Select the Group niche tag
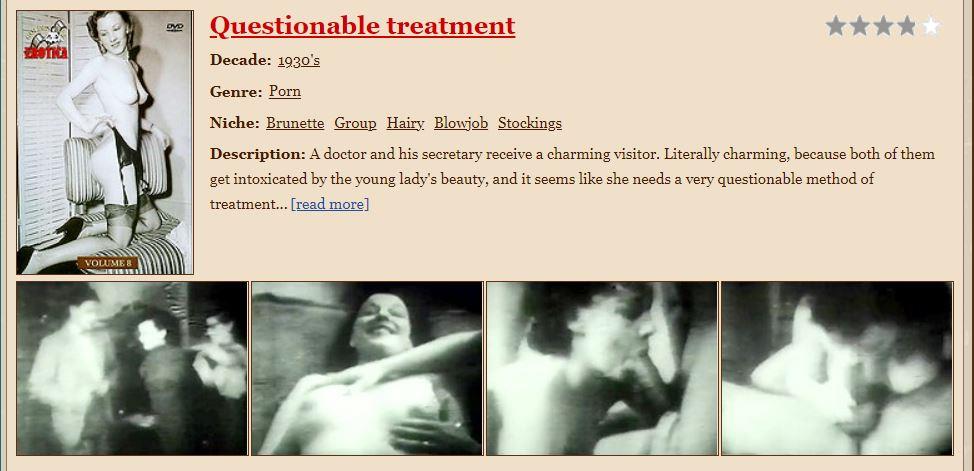This screenshot has height=471, width=974. [355, 123]
